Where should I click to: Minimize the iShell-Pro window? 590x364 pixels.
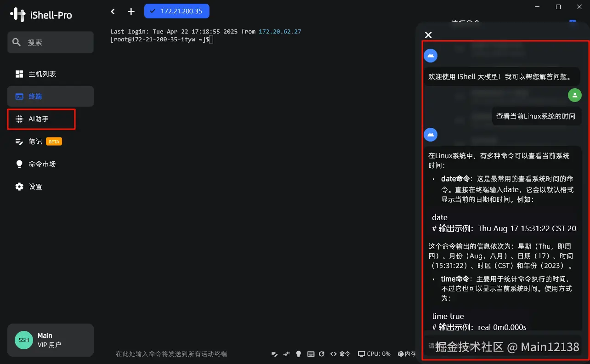(537, 7)
